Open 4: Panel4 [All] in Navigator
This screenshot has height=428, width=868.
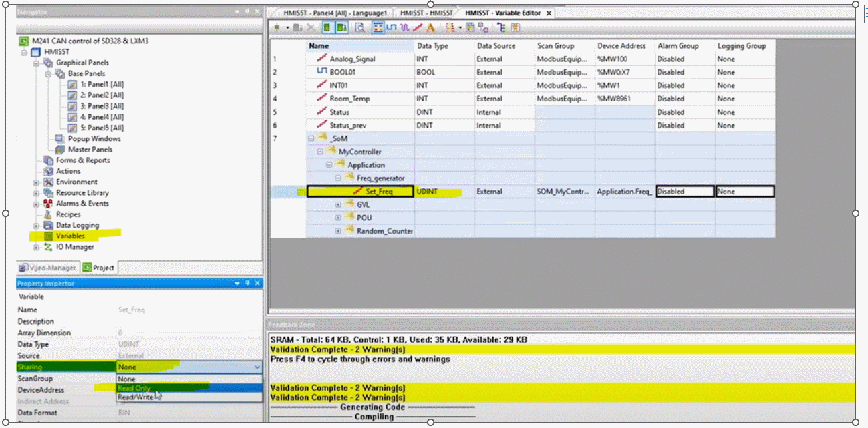pyautogui.click(x=102, y=117)
